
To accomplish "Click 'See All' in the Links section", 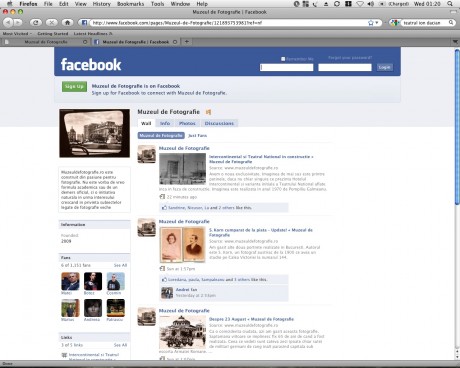I will click(120, 345).
